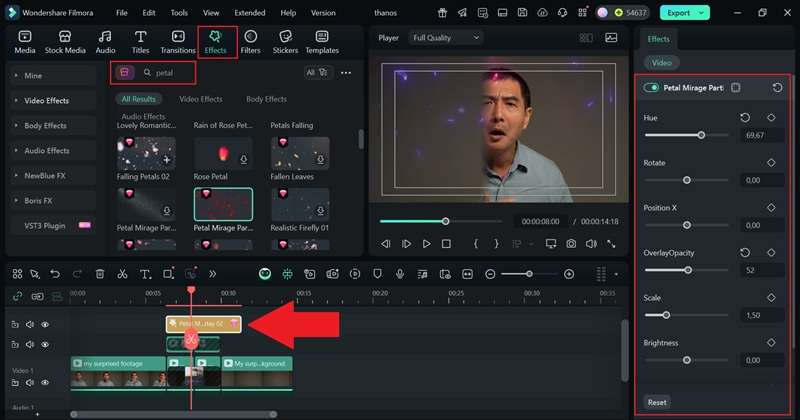This screenshot has width=800, height=420.
Task: Add text with the timeline text tool
Action: [145, 274]
